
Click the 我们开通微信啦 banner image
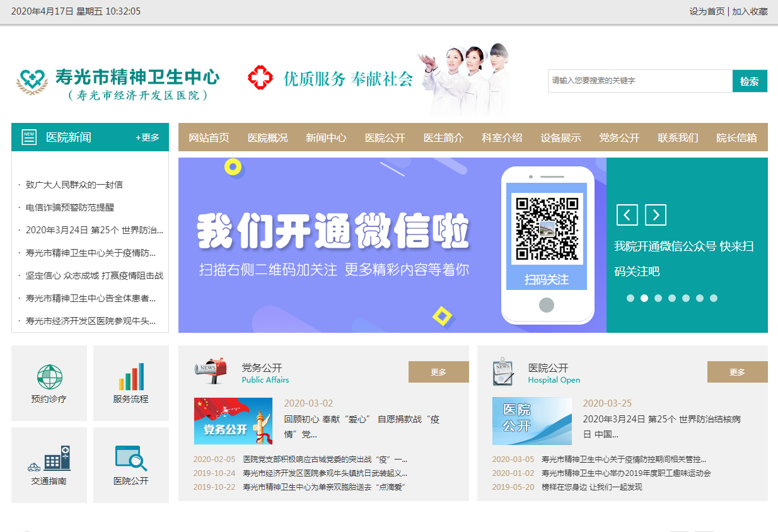[392, 245]
